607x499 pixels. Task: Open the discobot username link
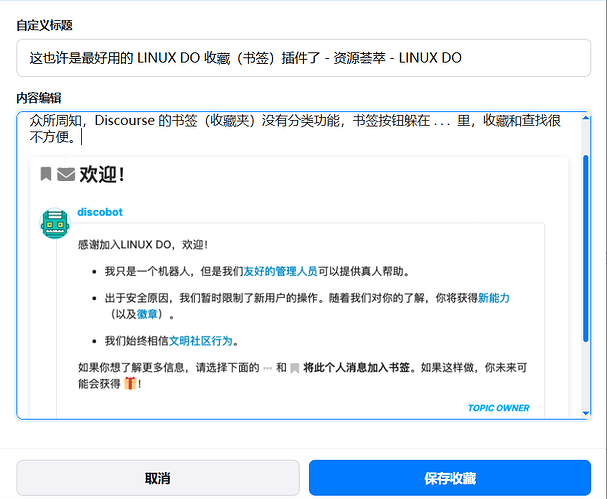pos(100,212)
